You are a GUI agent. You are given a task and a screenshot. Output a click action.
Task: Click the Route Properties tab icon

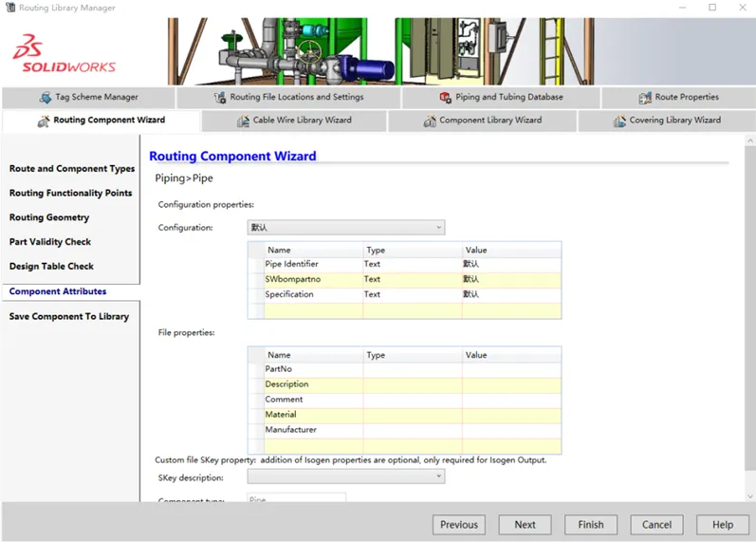(645, 98)
